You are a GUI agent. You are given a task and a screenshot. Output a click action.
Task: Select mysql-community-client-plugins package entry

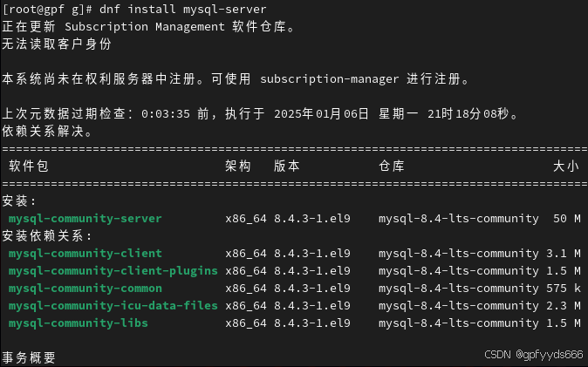pos(113,270)
